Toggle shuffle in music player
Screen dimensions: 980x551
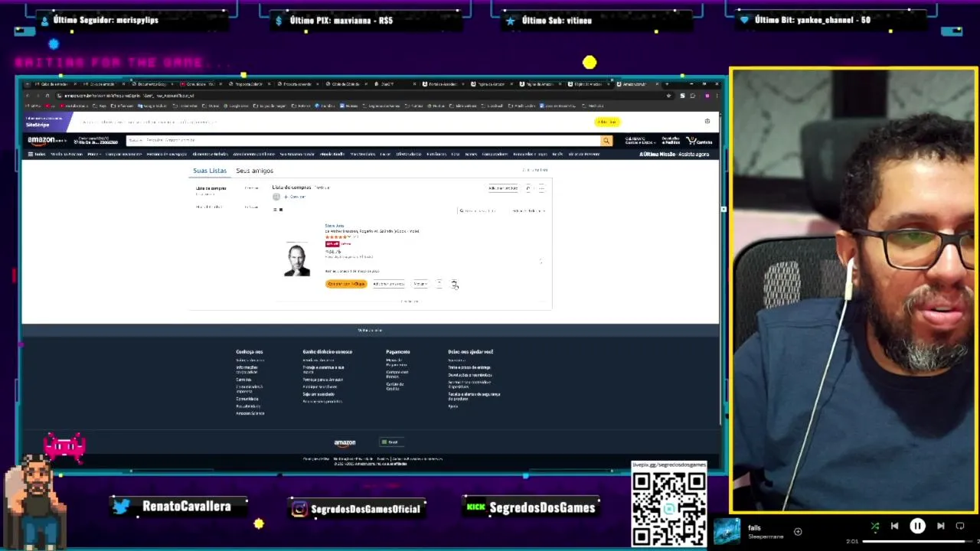tap(875, 526)
